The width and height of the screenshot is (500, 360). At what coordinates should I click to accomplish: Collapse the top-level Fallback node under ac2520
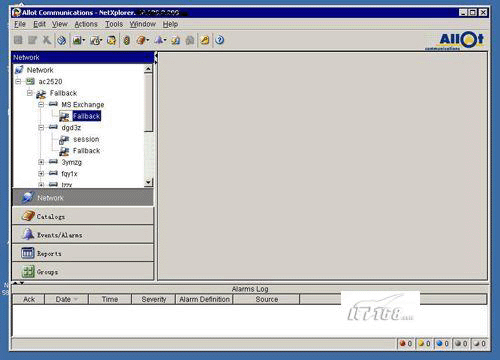[30, 93]
